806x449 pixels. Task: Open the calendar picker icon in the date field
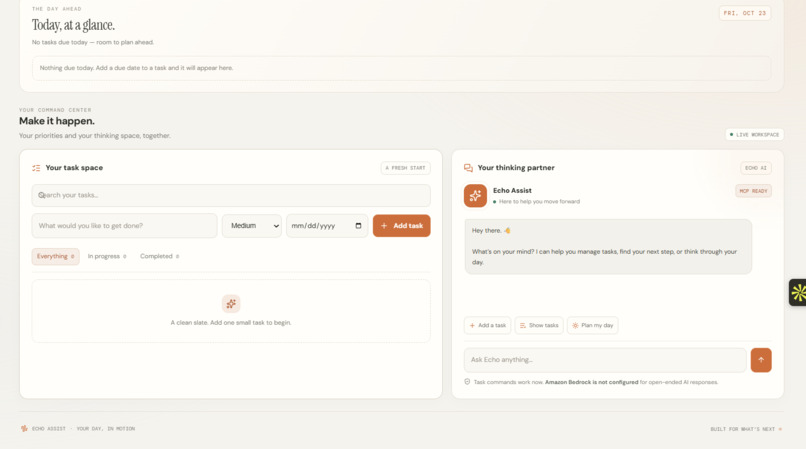click(358, 226)
